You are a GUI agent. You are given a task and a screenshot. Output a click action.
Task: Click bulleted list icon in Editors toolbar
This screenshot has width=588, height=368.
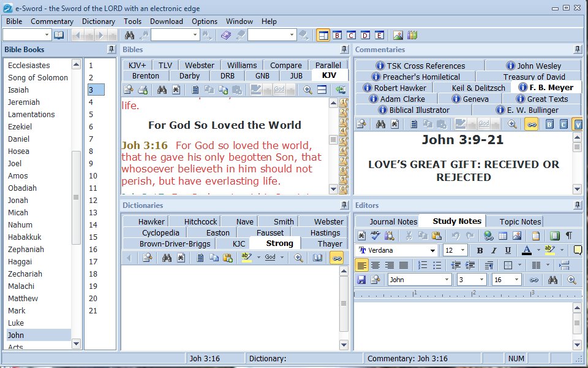coord(437,265)
